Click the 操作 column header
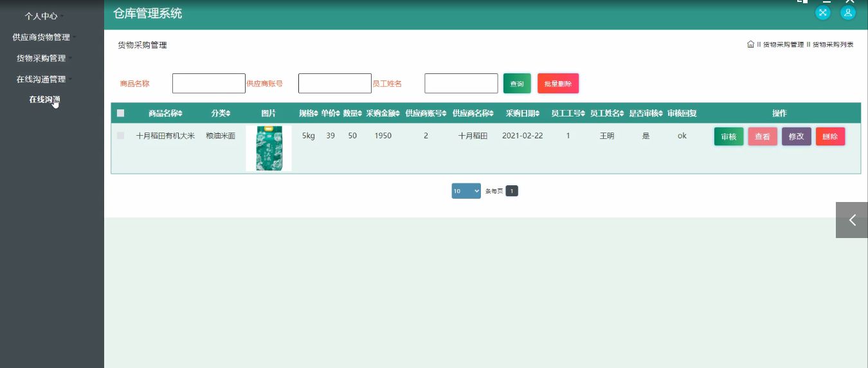This screenshot has width=868, height=368. tap(779, 113)
